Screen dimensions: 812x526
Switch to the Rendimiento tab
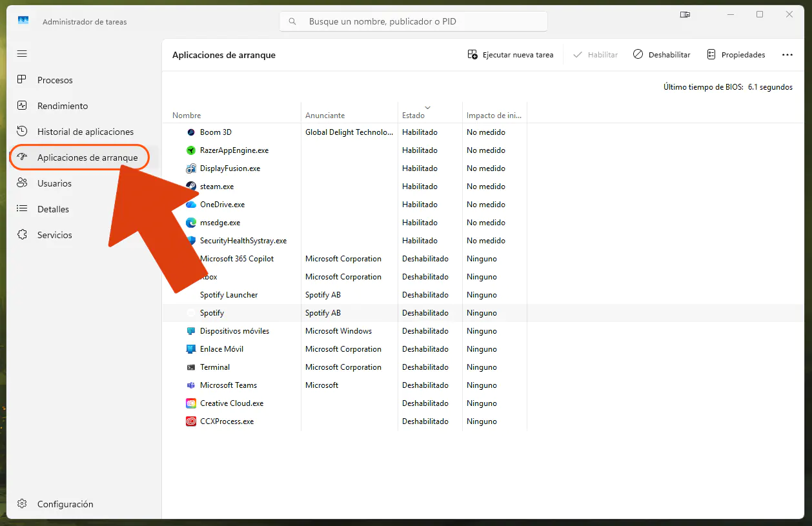pos(63,106)
